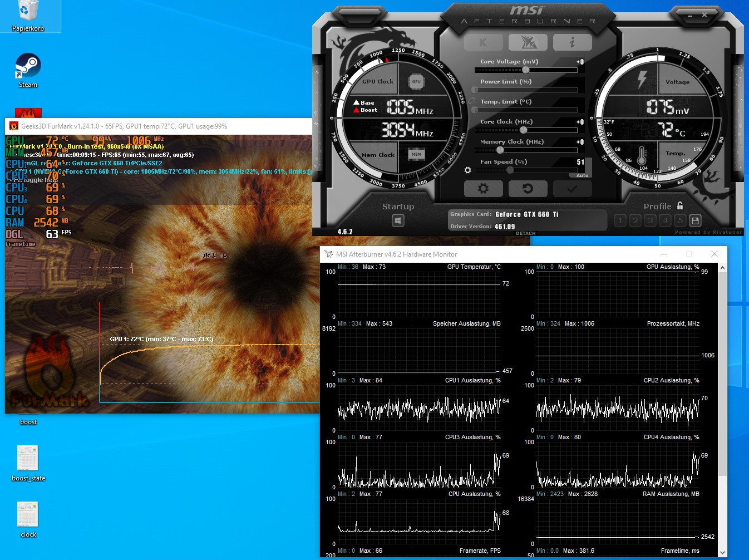Click the FurMark title bar icon
The height and width of the screenshot is (560, 749).
tap(14, 126)
